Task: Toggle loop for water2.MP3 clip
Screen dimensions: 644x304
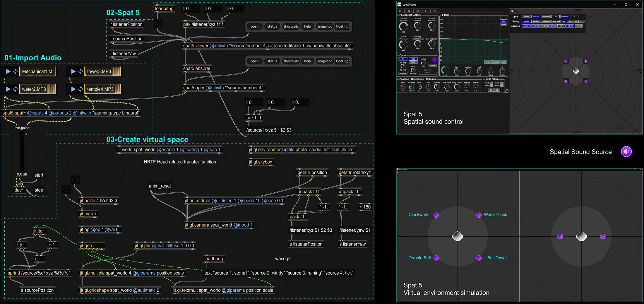Action: click(15, 89)
